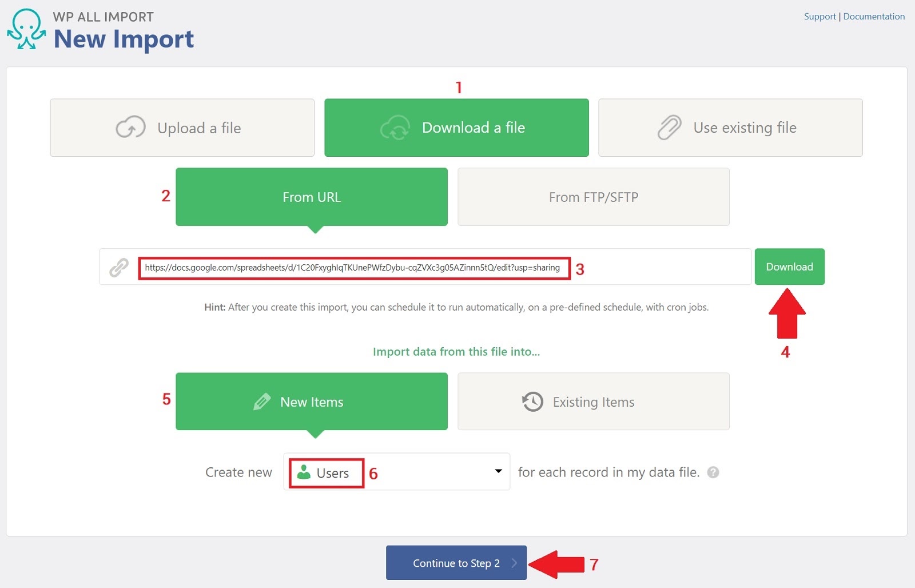Click the paperclip icon on Use existing file
Viewport: 915px width, 588px height.
(669, 128)
